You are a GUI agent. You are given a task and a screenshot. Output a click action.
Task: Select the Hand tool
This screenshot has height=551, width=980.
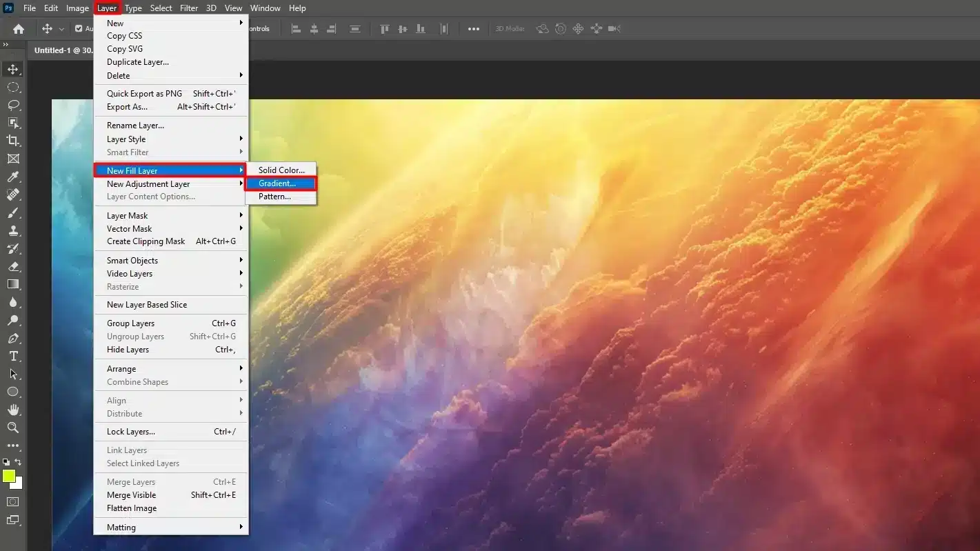tap(13, 410)
